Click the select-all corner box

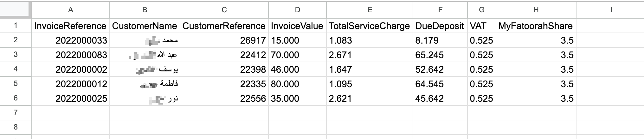16,10
